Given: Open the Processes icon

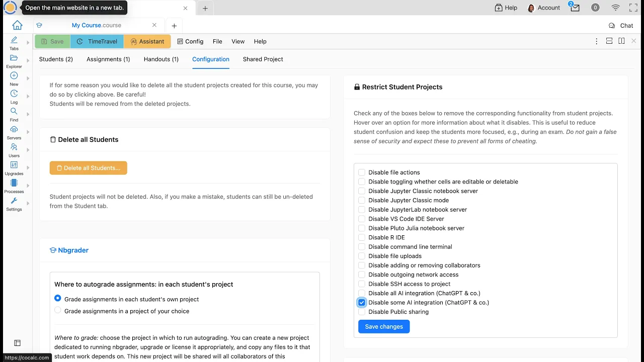Looking at the screenshot, I should pyautogui.click(x=14, y=186).
